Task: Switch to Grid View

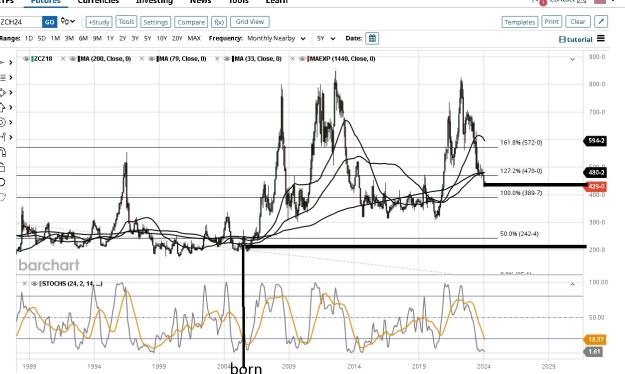Action: pyautogui.click(x=250, y=22)
